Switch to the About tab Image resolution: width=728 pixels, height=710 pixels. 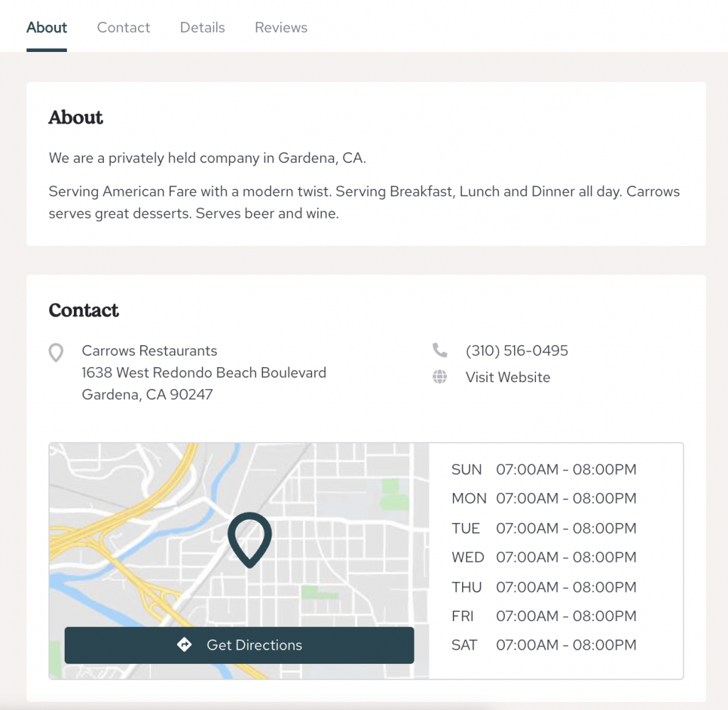coord(47,28)
